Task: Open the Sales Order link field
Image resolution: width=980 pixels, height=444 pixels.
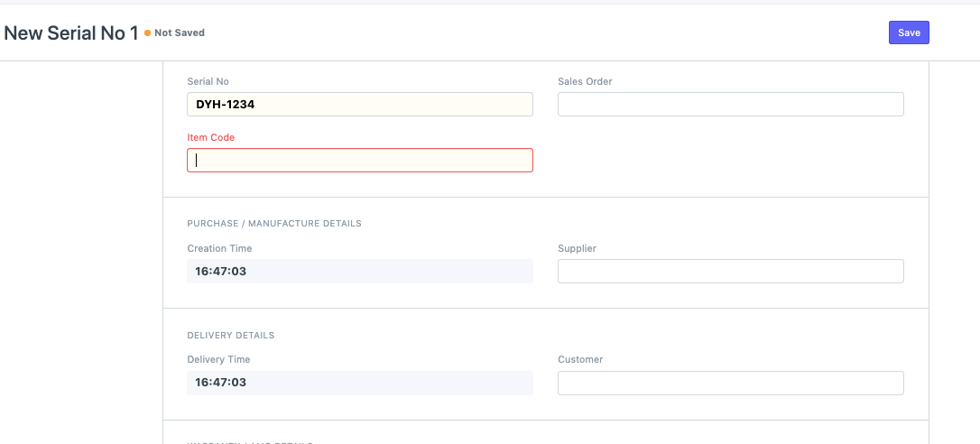Action: [730, 105]
